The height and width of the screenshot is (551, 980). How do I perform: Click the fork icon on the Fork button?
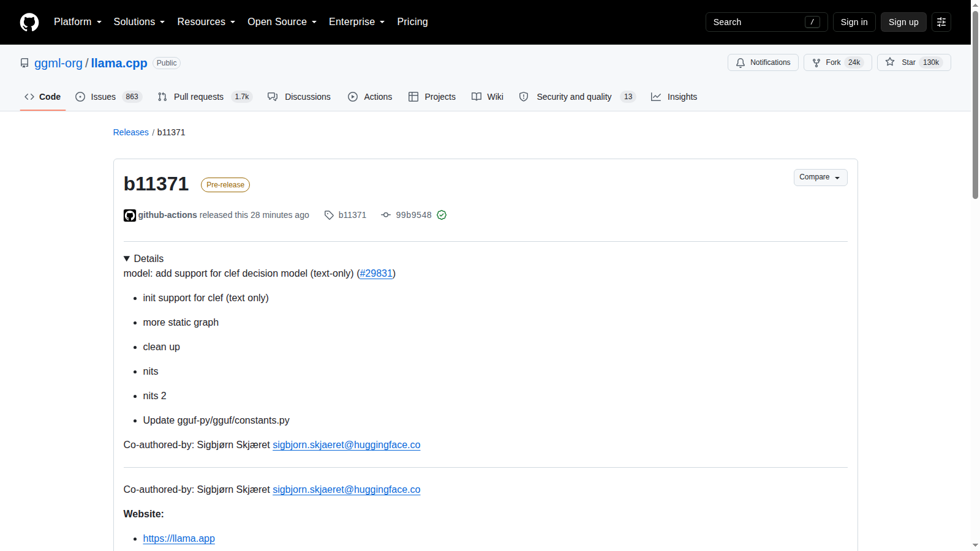pyautogui.click(x=816, y=62)
